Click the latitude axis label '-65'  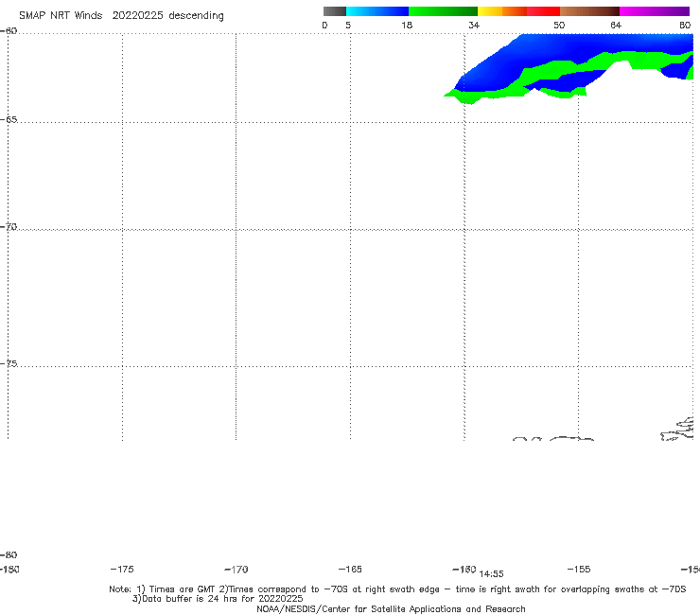9,120
